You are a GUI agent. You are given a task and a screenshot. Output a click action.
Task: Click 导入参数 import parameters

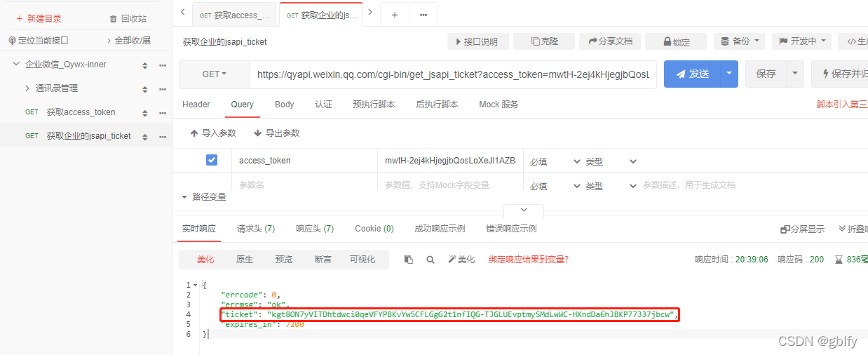pyautogui.click(x=213, y=133)
